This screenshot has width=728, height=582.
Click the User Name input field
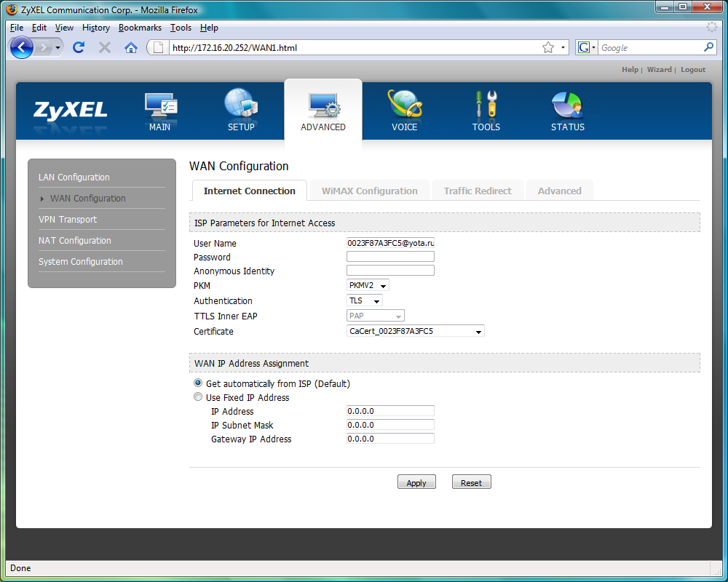point(390,243)
